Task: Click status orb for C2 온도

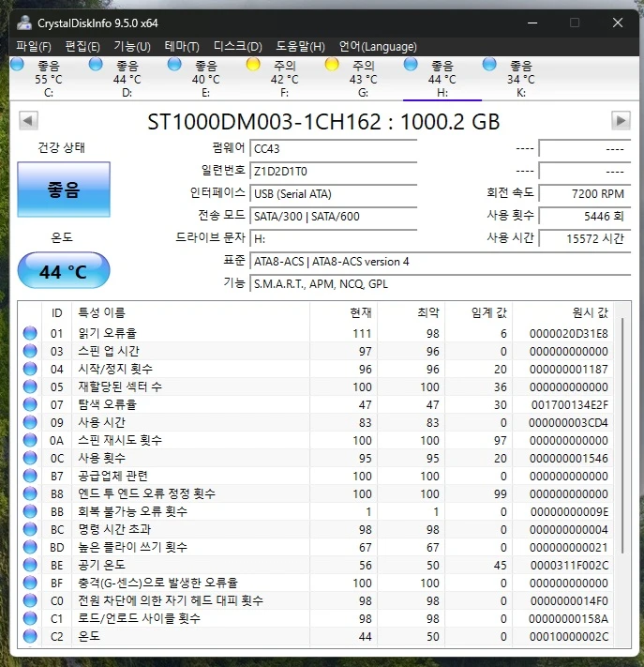Action: [x=30, y=636]
